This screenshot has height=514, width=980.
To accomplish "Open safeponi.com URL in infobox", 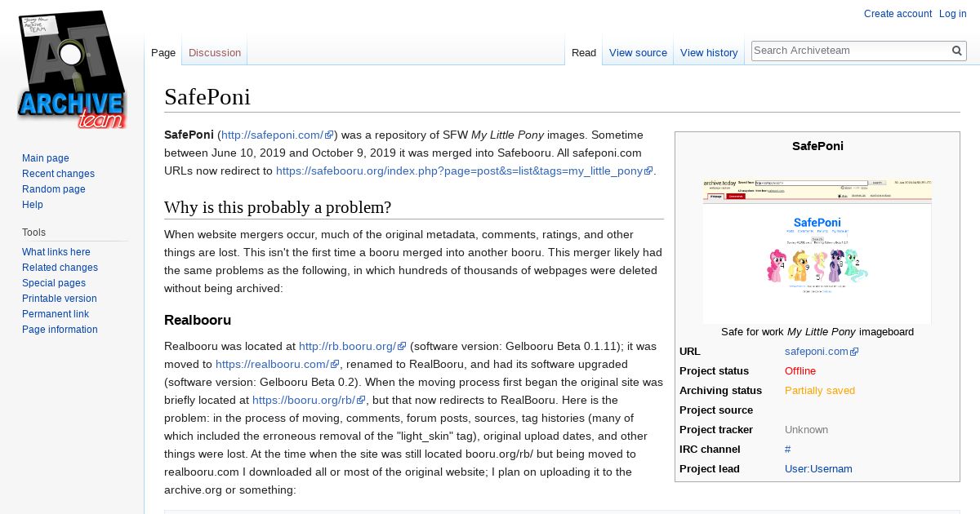I will [x=822, y=352].
